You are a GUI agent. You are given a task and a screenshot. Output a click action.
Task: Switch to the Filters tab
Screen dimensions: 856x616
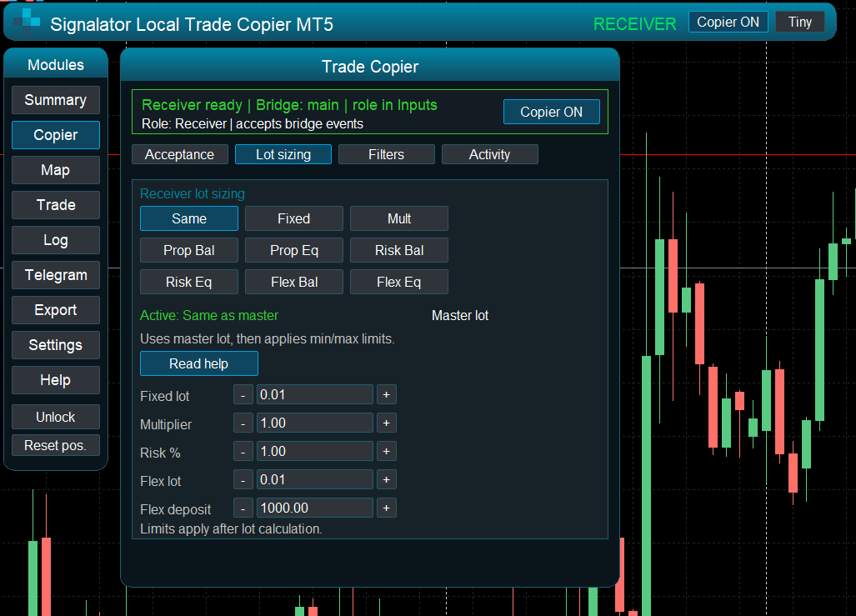[x=387, y=154]
